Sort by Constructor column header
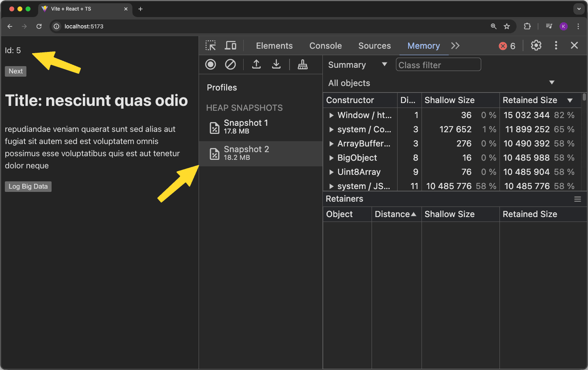The image size is (588, 370). point(360,100)
